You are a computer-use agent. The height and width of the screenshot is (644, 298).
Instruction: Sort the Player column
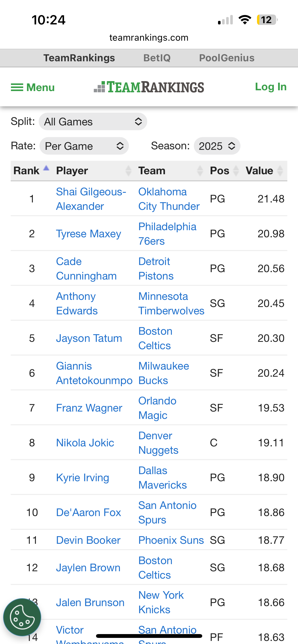coord(129,171)
